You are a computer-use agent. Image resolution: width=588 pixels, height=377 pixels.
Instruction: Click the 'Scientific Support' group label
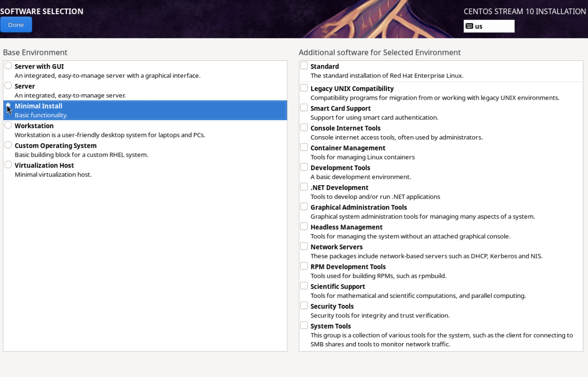click(338, 287)
